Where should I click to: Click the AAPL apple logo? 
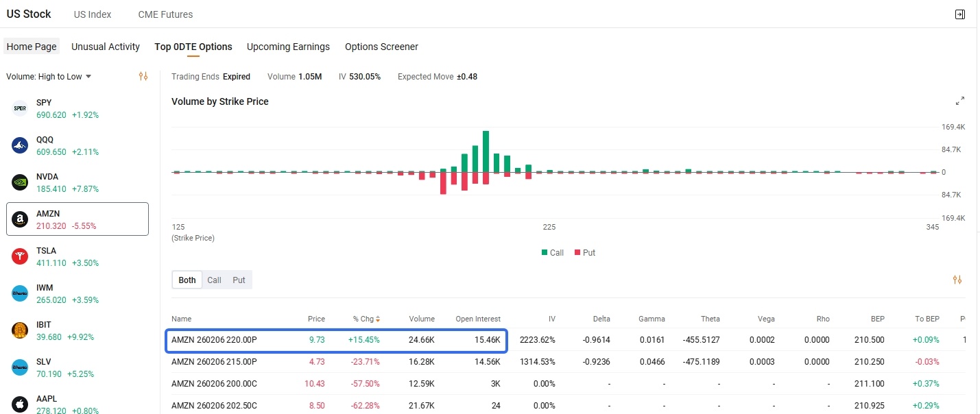20,404
